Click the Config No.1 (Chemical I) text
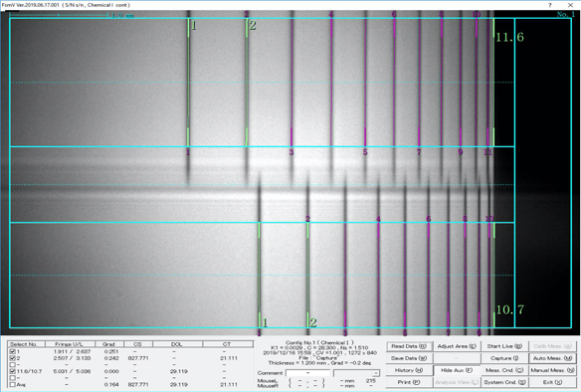 coord(319,342)
